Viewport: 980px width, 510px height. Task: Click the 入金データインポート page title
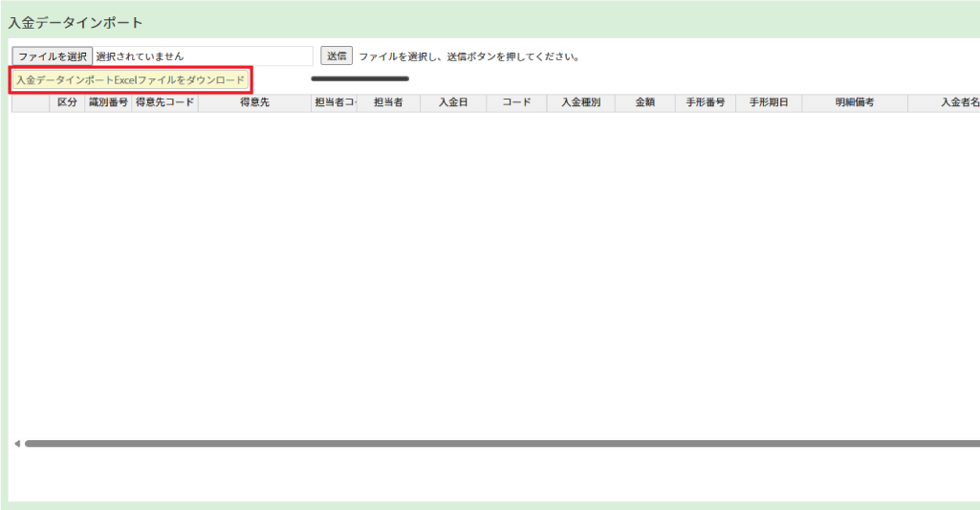(75, 23)
